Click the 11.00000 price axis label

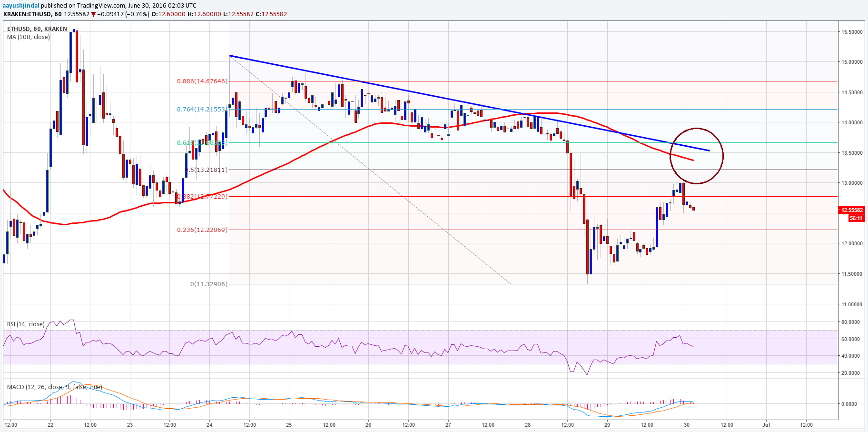point(852,304)
